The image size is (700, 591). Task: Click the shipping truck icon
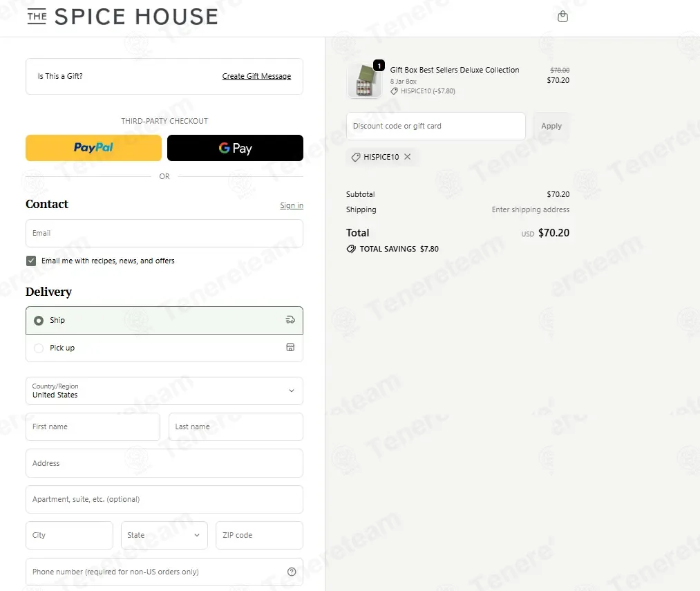(290, 320)
